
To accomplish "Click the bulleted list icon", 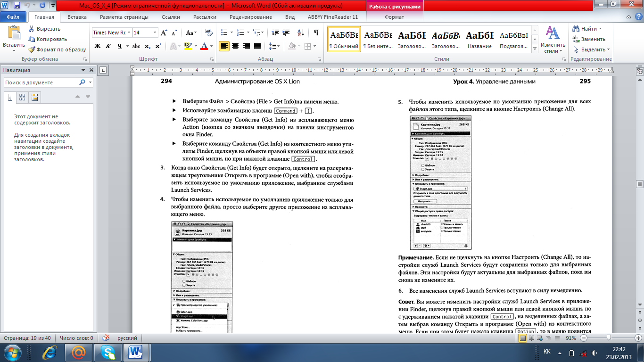I will tap(224, 33).
